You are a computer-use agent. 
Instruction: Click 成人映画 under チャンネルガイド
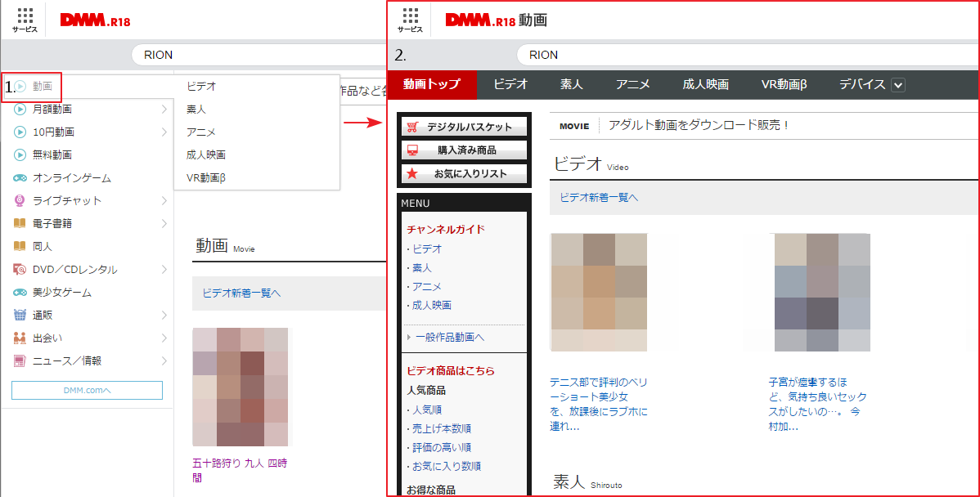432,306
